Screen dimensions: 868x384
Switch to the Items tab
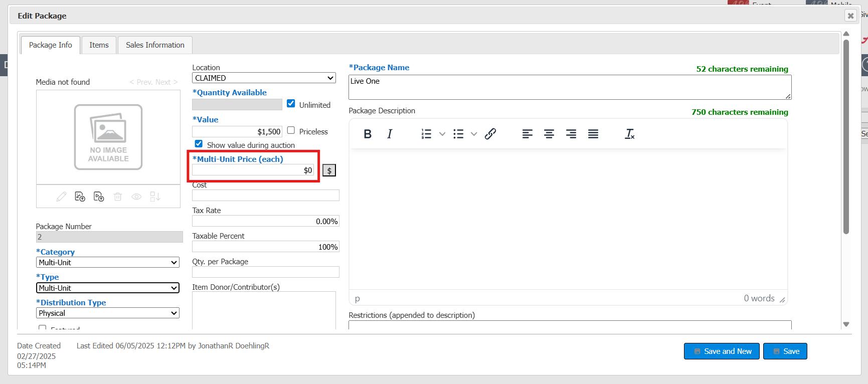point(99,45)
